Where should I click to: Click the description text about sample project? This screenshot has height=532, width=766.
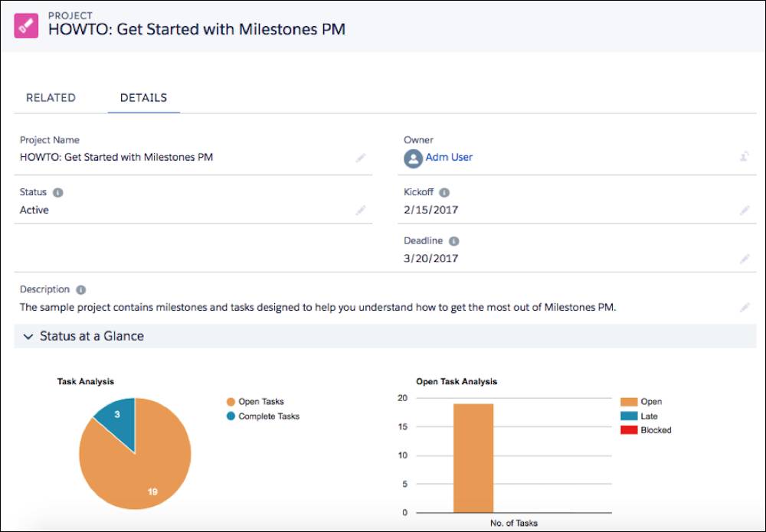[318, 308]
